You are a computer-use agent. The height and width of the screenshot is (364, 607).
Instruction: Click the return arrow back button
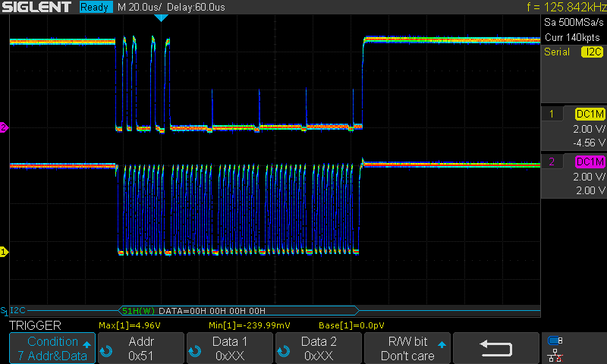pyautogui.click(x=496, y=348)
